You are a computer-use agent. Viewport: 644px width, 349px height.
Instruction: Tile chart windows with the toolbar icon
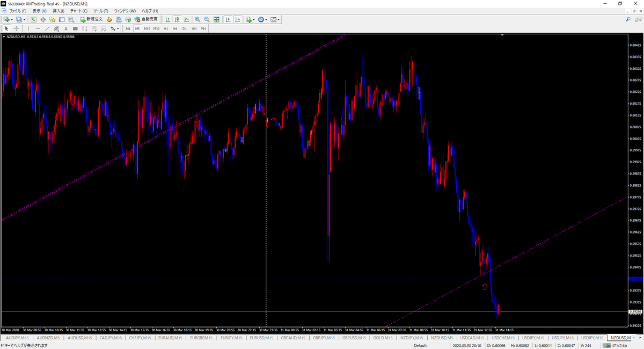click(x=216, y=19)
